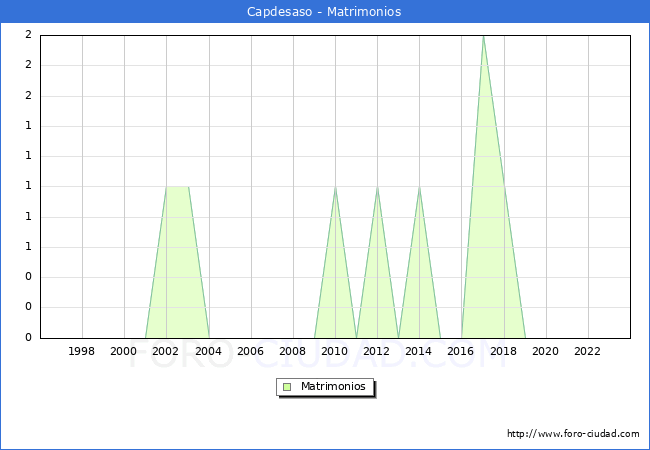Click the Matrimonios legend label

click(331, 387)
